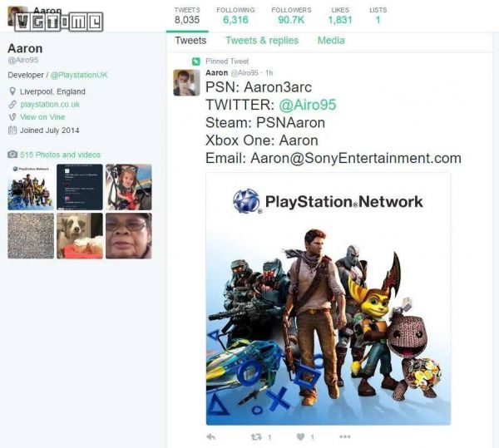Open the more options ellipsis under the tweet
Screen dimensions: 499x448
[344, 436]
